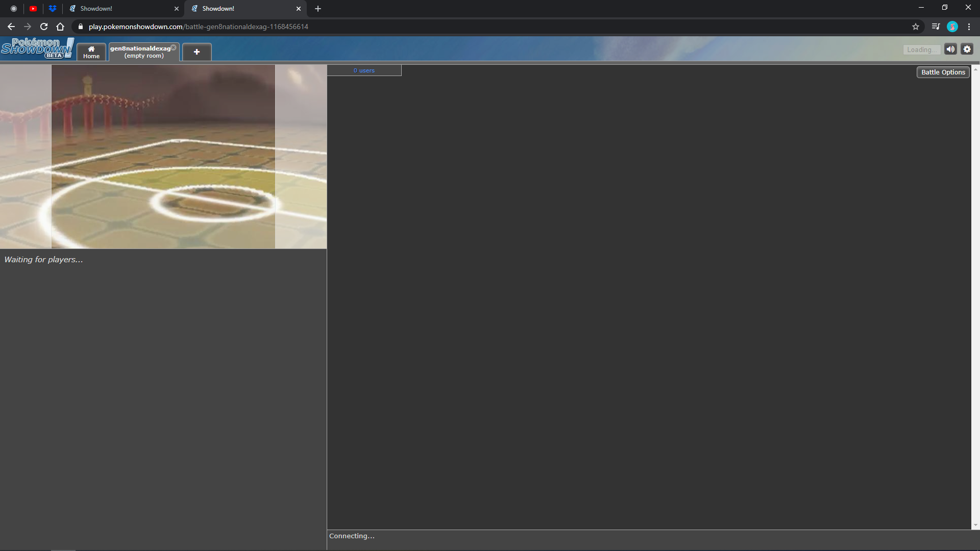Click the Loading username button
Image resolution: width=980 pixels, height=551 pixels.
tap(922, 49)
